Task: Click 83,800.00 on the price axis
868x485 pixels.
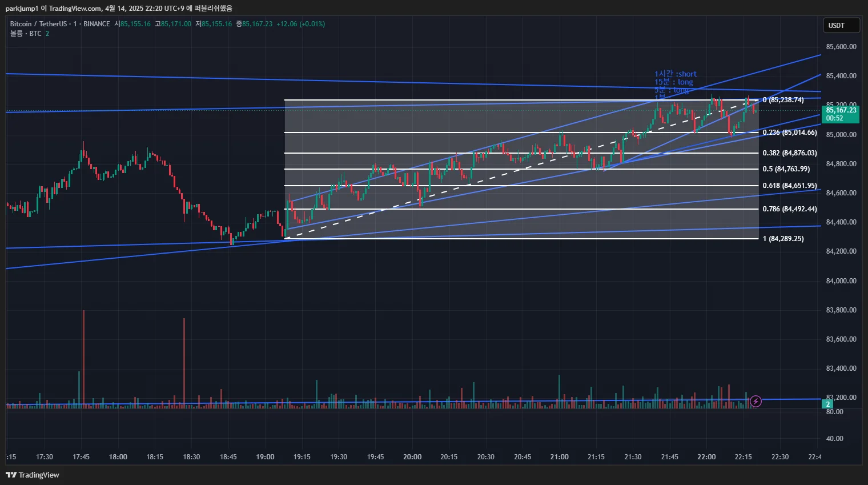Action: (841, 310)
